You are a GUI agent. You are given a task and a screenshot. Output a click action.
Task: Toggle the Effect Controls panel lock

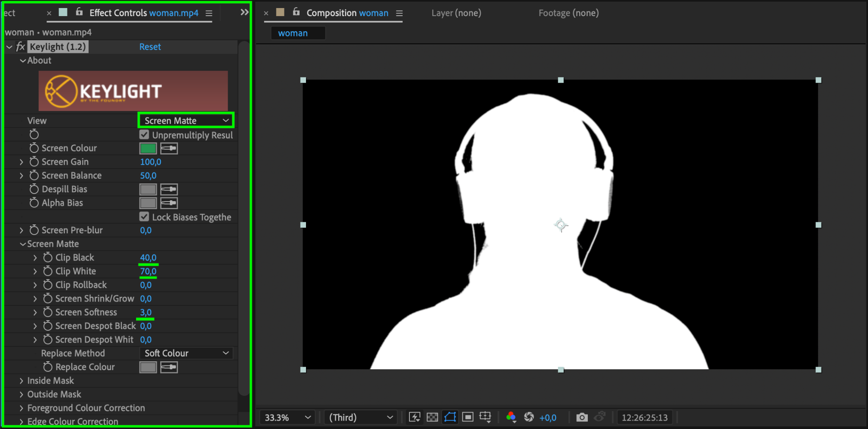coord(79,12)
